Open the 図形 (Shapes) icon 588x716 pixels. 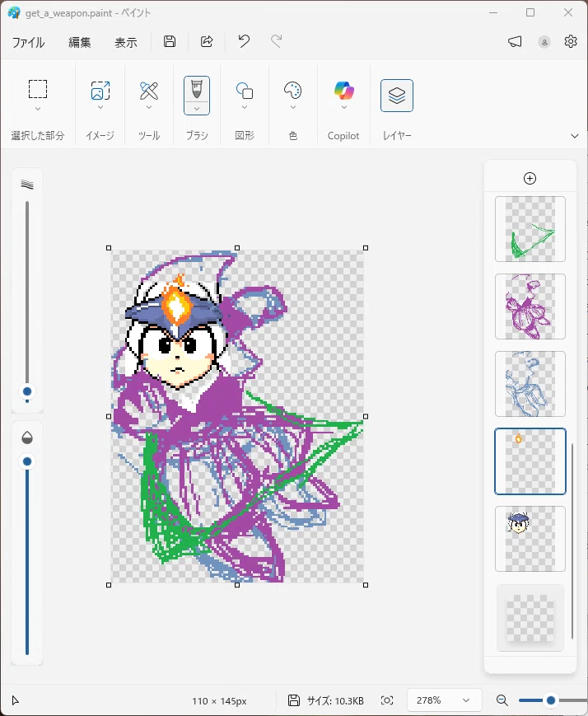[245, 91]
